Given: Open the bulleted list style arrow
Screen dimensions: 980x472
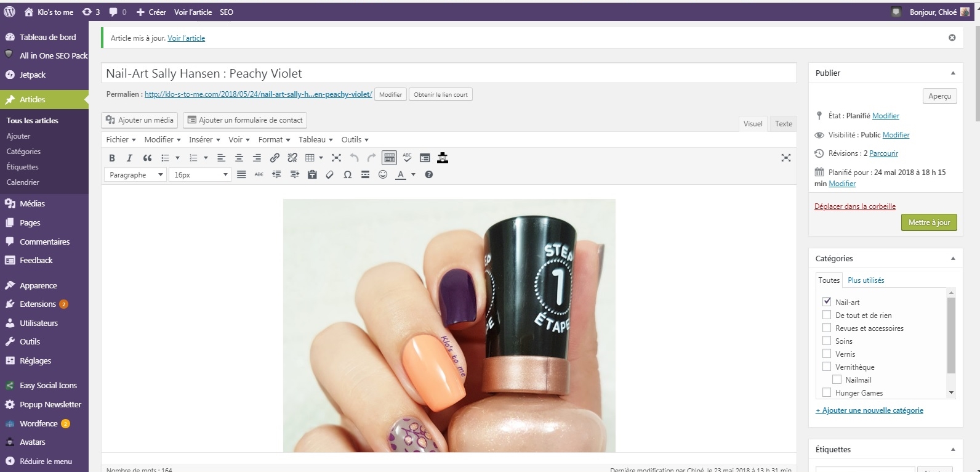Looking at the screenshot, I should coord(177,158).
